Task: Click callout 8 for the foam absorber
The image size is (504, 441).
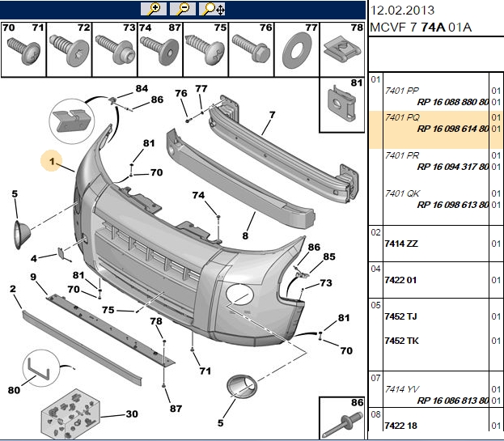Action: pyautogui.click(x=245, y=235)
